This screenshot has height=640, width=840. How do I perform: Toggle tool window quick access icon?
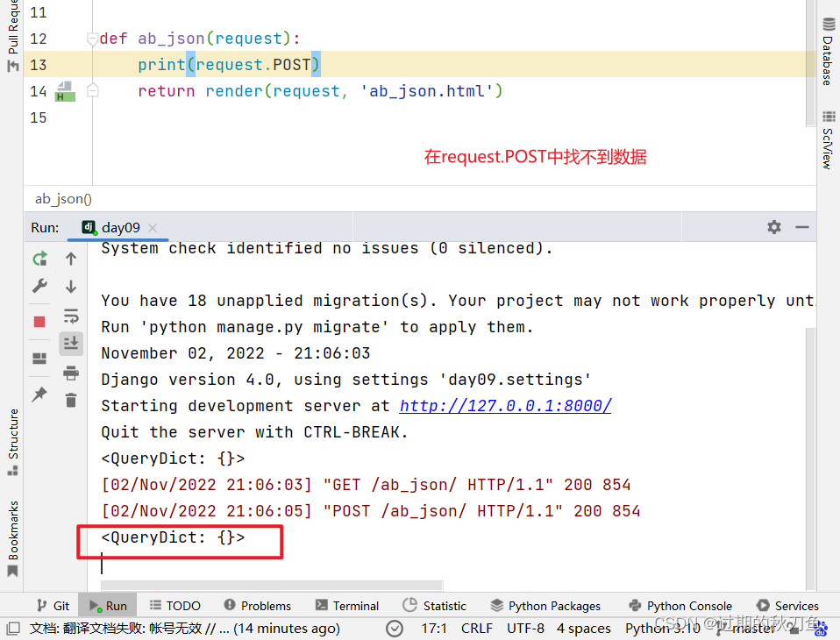pos(13,629)
